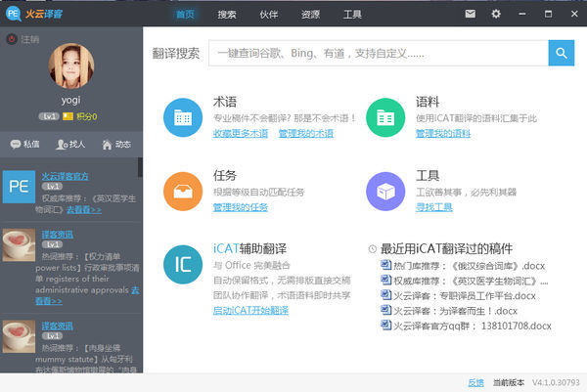587x392 pixels.
Task: Click the 管理我的术语 link
Action: click(x=306, y=134)
